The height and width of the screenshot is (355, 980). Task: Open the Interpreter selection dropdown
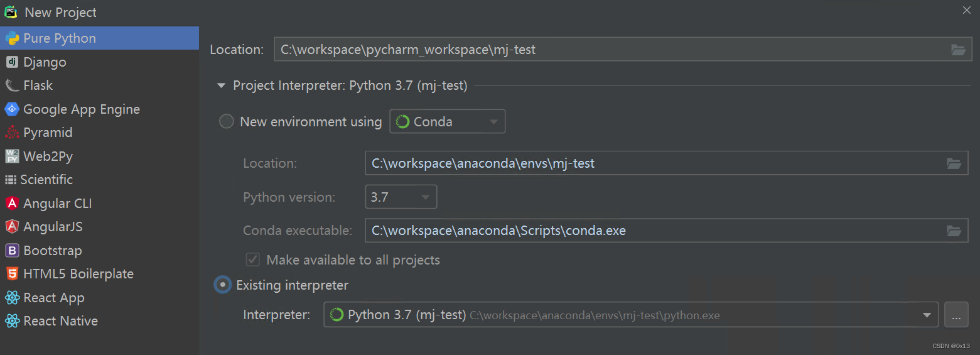click(927, 315)
